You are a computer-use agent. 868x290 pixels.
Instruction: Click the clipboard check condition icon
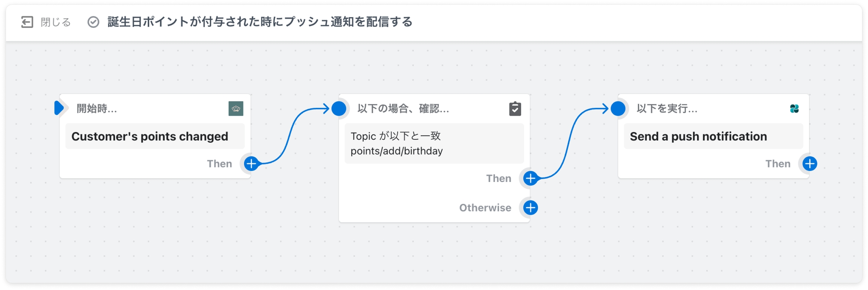(x=515, y=108)
